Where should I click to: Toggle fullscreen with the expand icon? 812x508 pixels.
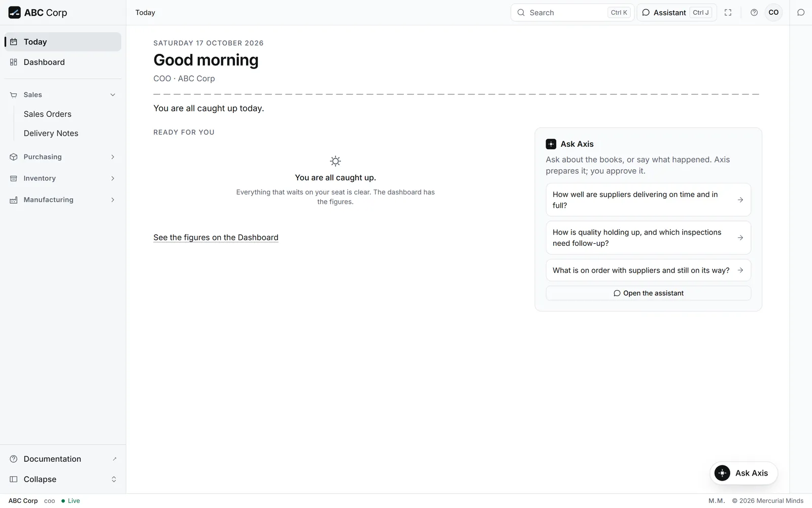(728, 12)
